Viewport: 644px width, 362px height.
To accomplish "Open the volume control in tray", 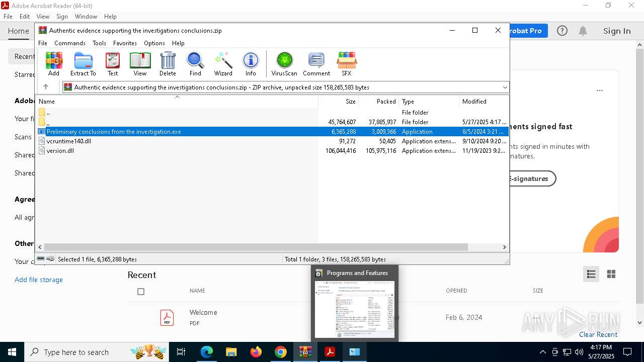I will (579, 352).
